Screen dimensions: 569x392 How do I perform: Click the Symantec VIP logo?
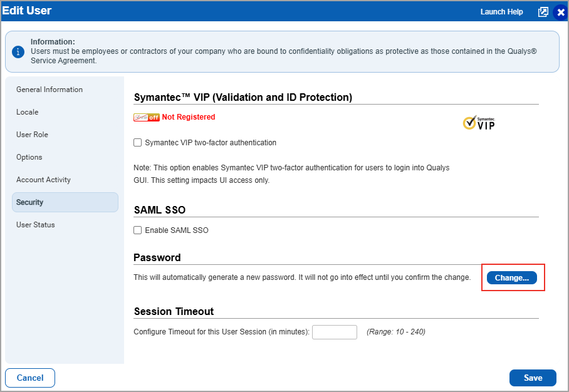479,123
